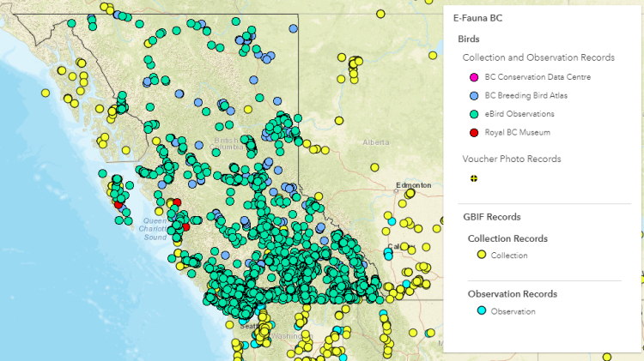Select the Collection Records subheading

pyautogui.click(x=507, y=238)
